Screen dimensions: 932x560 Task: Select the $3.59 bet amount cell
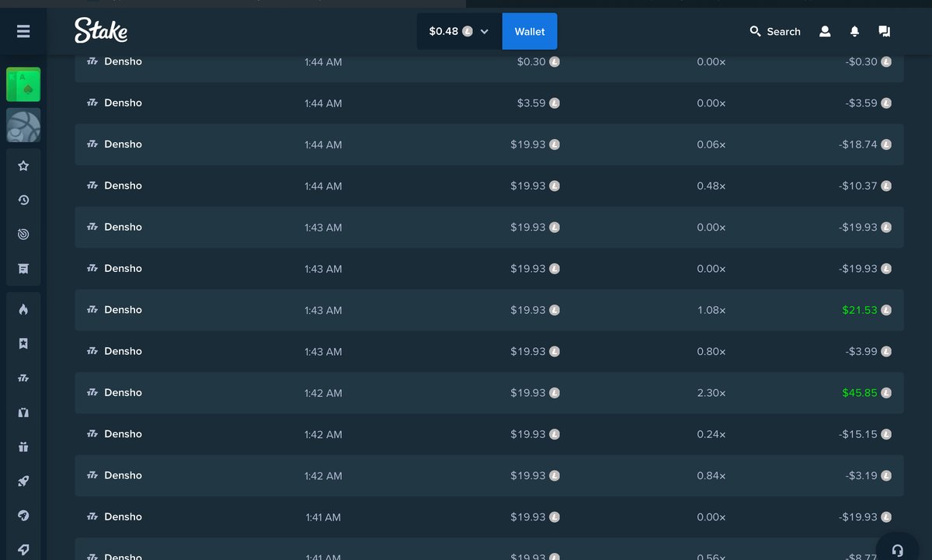click(531, 103)
